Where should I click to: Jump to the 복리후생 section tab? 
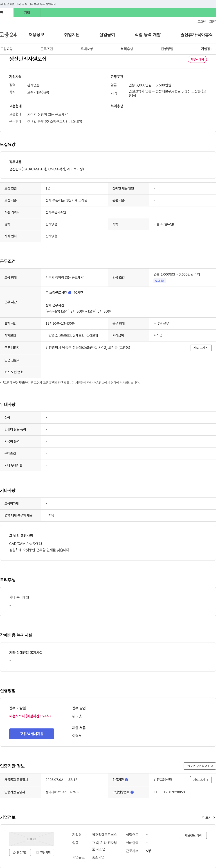127,49
